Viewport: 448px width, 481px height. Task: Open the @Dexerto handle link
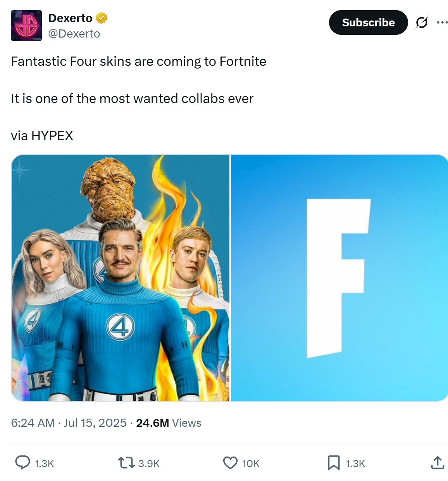(74, 34)
